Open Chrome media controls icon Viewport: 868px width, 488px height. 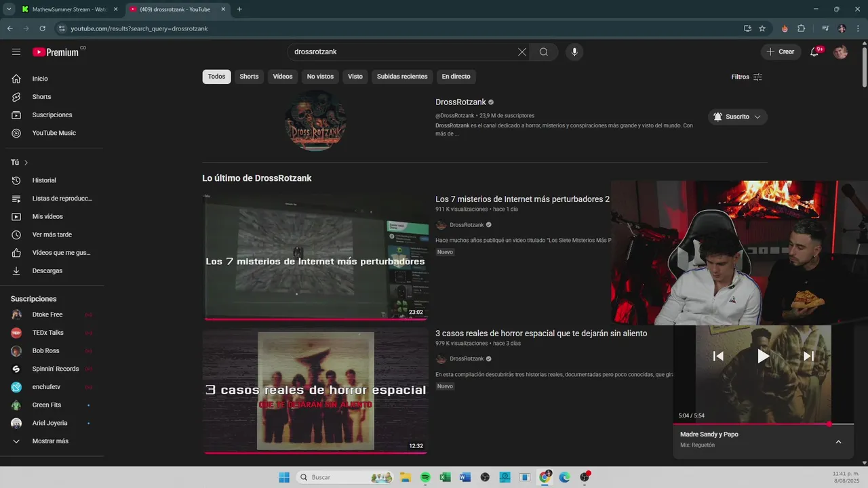click(x=825, y=28)
